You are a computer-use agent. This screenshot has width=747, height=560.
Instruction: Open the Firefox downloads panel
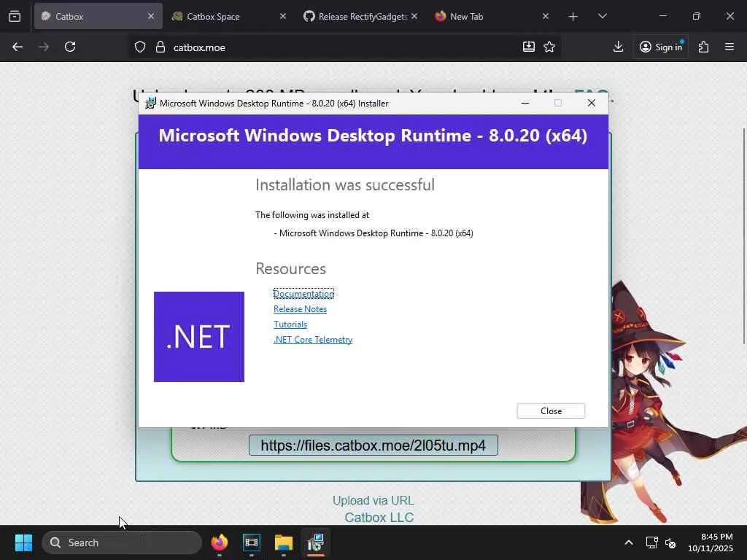click(618, 47)
